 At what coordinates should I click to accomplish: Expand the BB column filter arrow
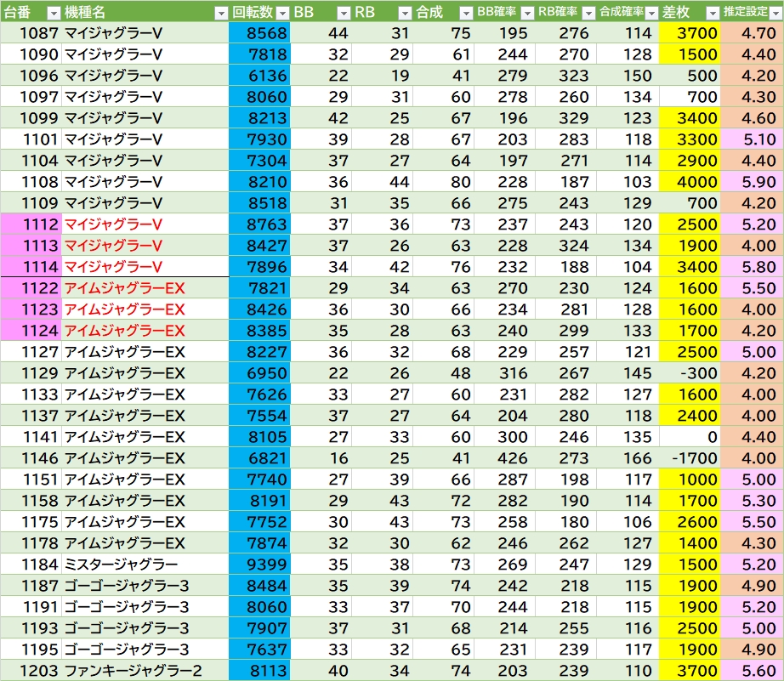pos(344,12)
